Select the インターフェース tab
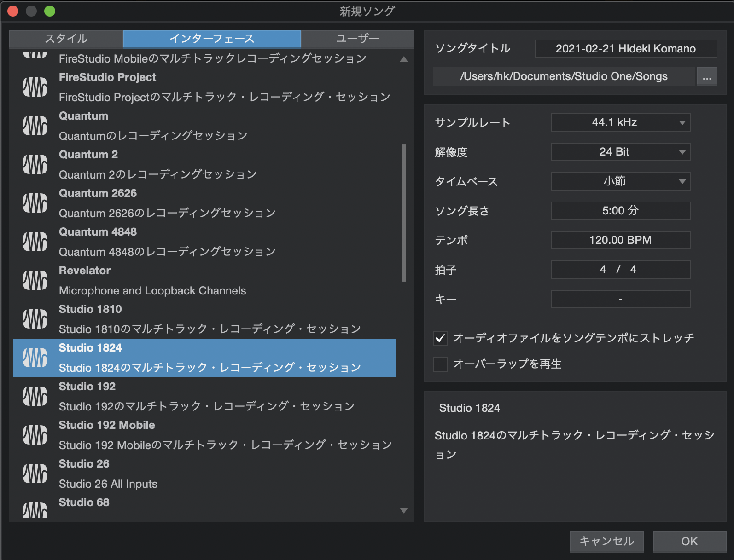Viewport: 734px width, 560px height. [212, 39]
